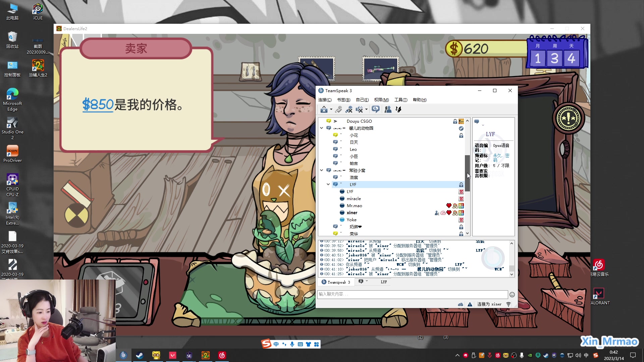Click the red heart badge next to Mr.mao

(x=449, y=206)
